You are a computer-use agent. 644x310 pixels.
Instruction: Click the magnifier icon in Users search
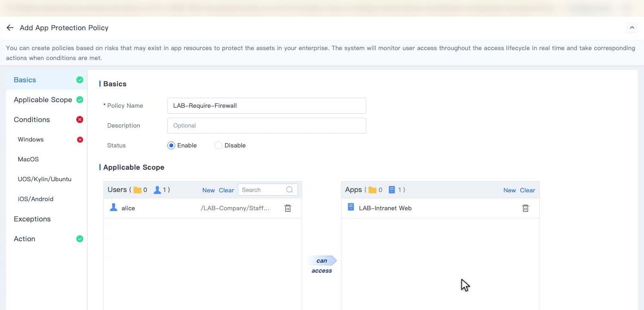[289, 190]
